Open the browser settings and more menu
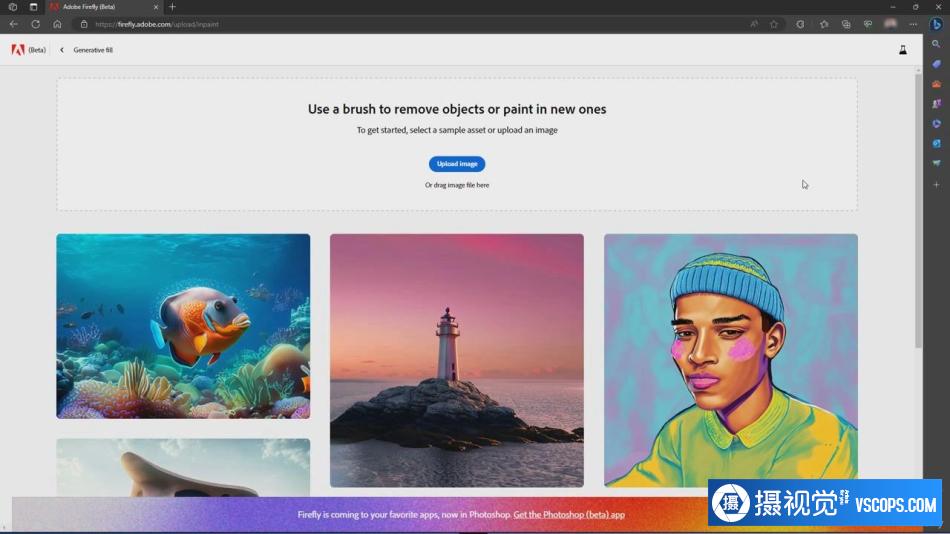The height and width of the screenshot is (534, 950). click(913, 24)
